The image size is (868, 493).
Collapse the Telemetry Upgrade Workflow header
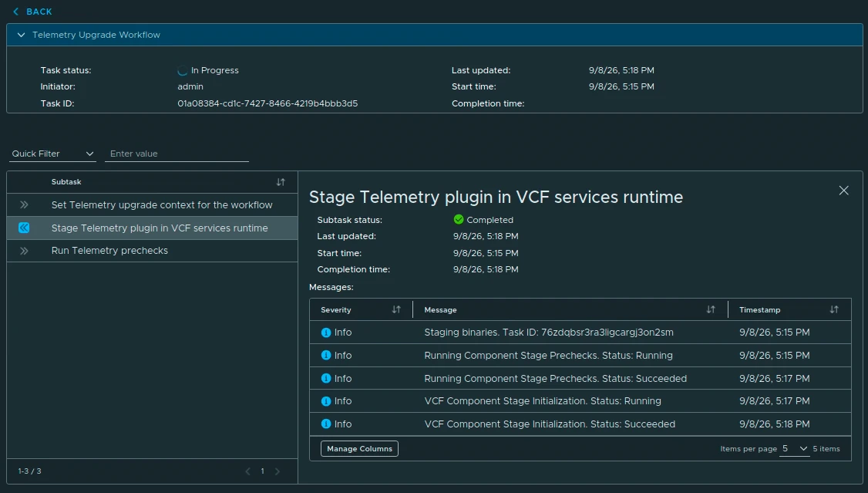(21, 35)
